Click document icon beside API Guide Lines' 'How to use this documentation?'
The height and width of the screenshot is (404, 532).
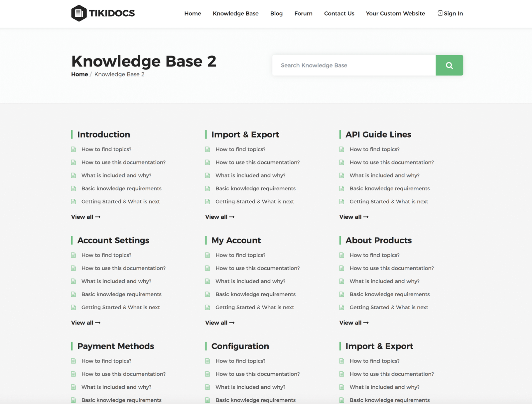(x=341, y=162)
